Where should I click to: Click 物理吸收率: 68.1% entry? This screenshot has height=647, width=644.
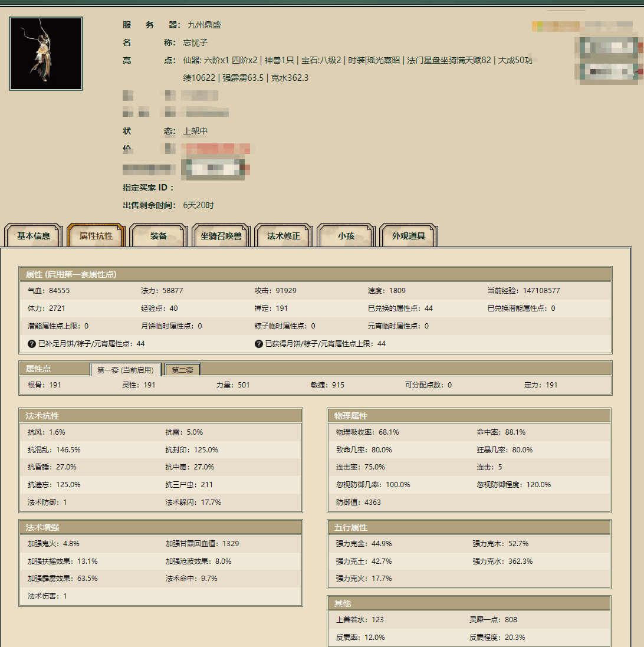pyautogui.click(x=367, y=432)
